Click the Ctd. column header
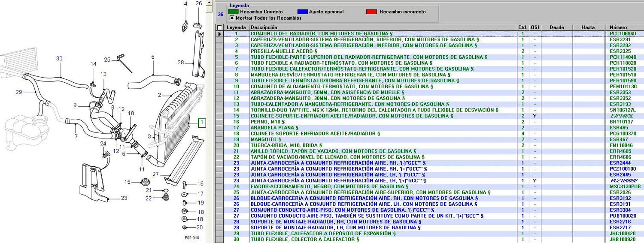Screen dimensions: 644x243 [522, 27]
